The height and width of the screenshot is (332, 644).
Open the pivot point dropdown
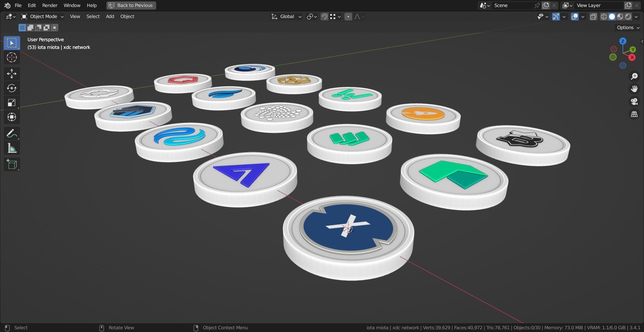[x=312, y=16]
